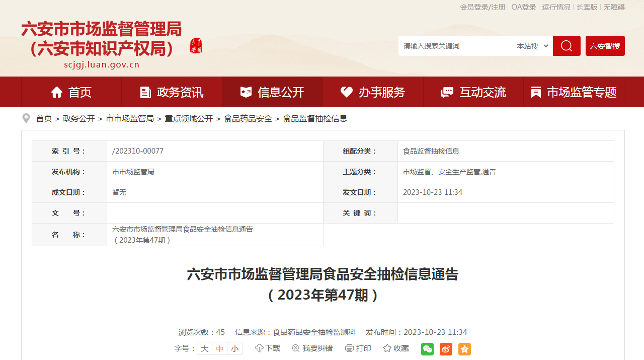644x360 pixels.
Task: Open the 会员登录/注册 link
Action: coord(482,7)
